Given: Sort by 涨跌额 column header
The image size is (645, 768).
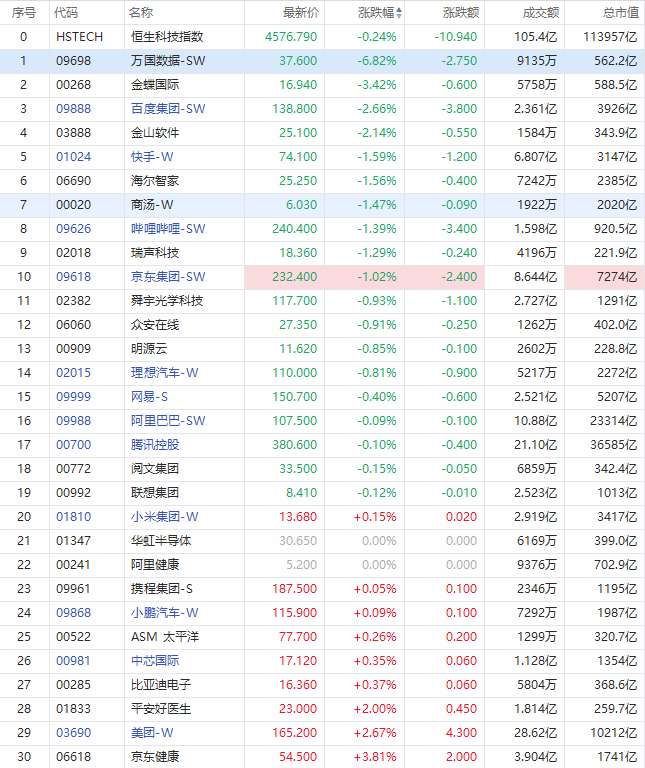Looking at the screenshot, I should coord(460,13).
